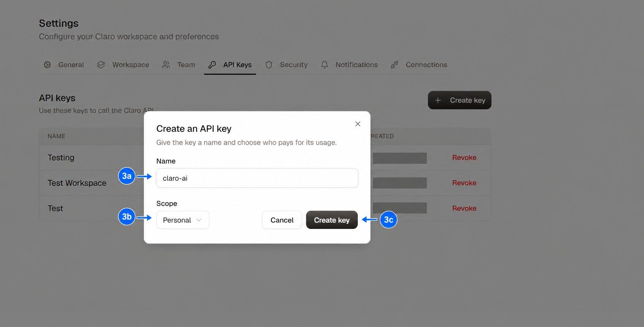Viewport: 644px width, 327px height.
Task: Click the bell icon beside Notifications
Action: [325, 65]
